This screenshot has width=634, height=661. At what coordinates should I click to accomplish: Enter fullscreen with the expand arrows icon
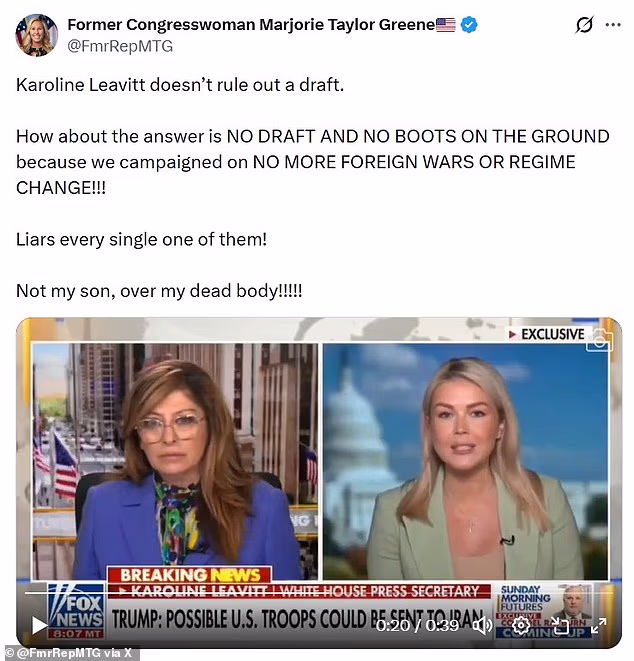coord(598,625)
